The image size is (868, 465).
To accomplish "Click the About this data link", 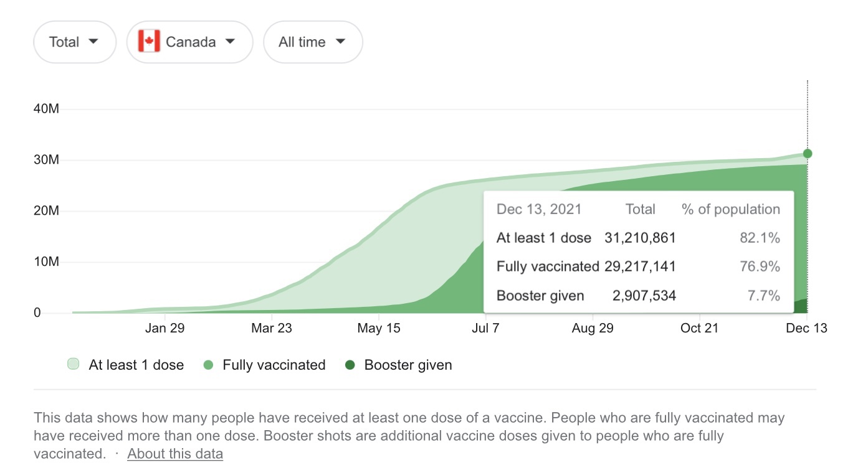I will click(x=175, y=454).
